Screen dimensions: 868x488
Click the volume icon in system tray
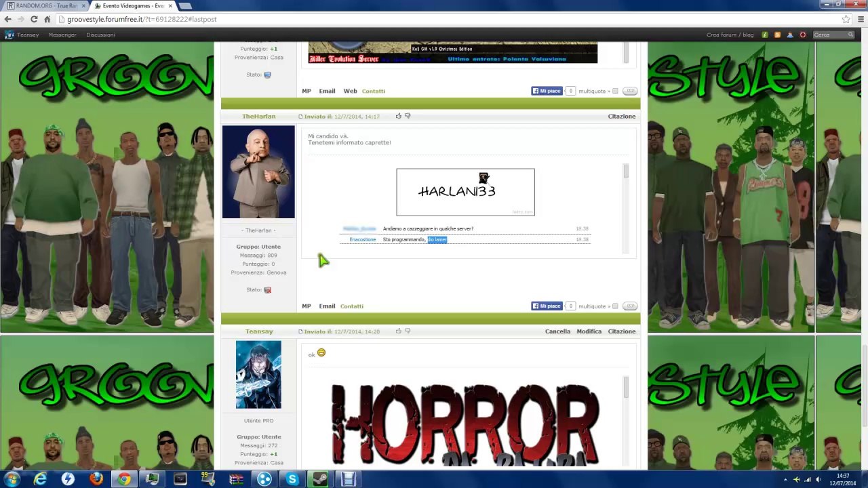click(x=818, y=480)
